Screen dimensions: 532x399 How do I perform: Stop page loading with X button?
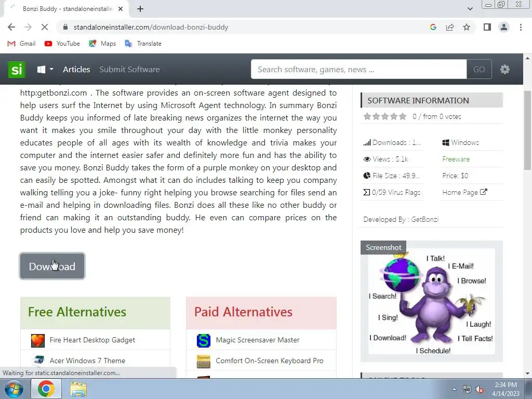click(45, 27)
